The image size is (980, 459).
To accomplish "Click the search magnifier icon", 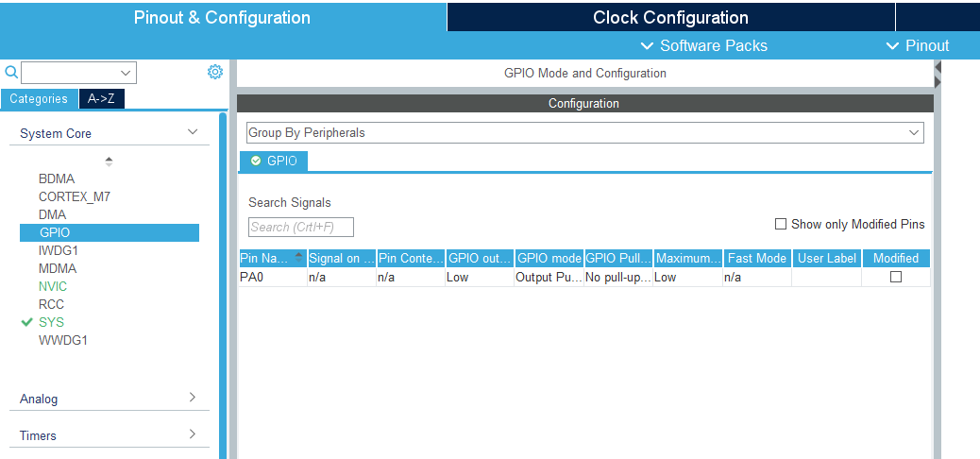I will tap(11, 73).
